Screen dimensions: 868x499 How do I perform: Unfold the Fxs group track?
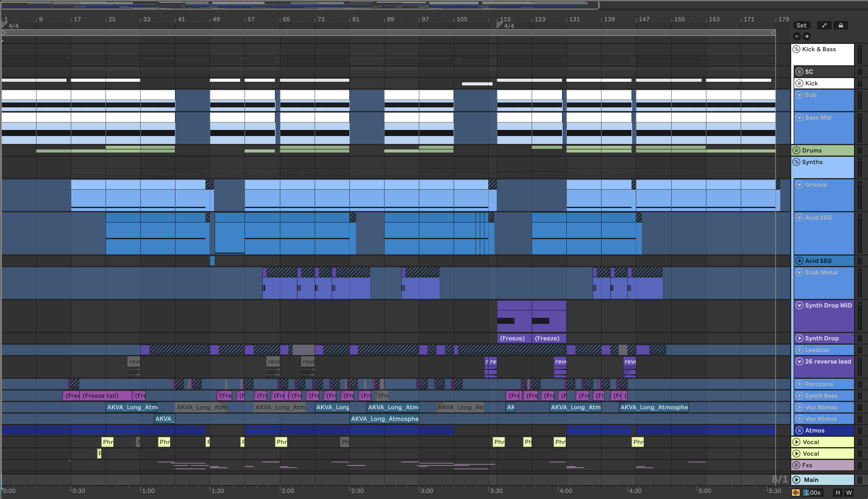[796, 465]
